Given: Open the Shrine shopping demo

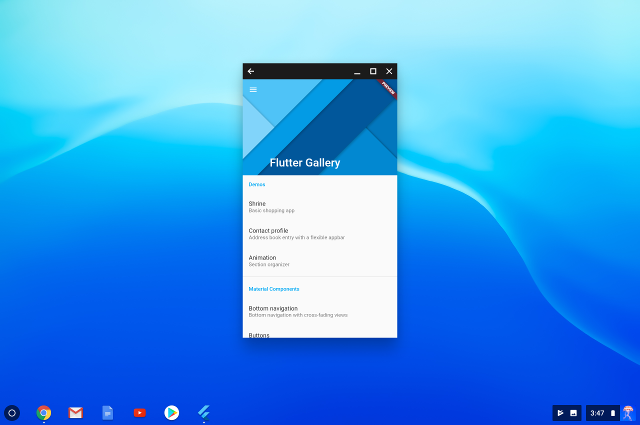Looking at the screenshot, I should 320,207.
